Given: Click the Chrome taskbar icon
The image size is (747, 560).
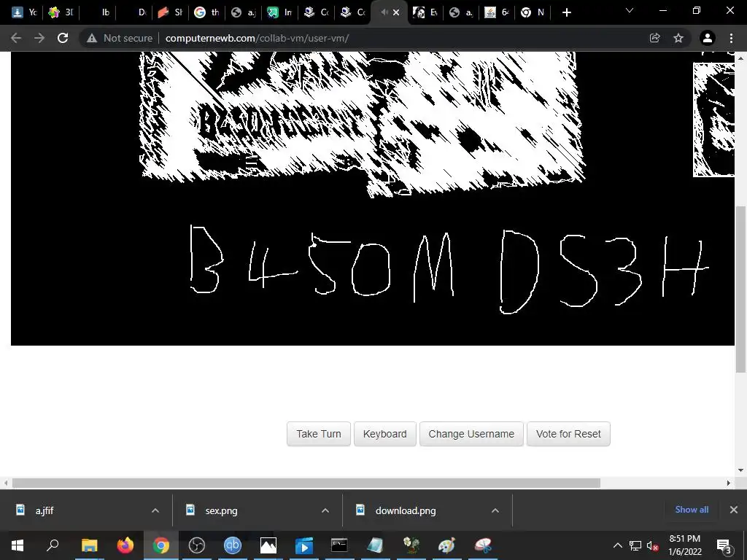Looking at the screenshot, I should tap(161, 545).
